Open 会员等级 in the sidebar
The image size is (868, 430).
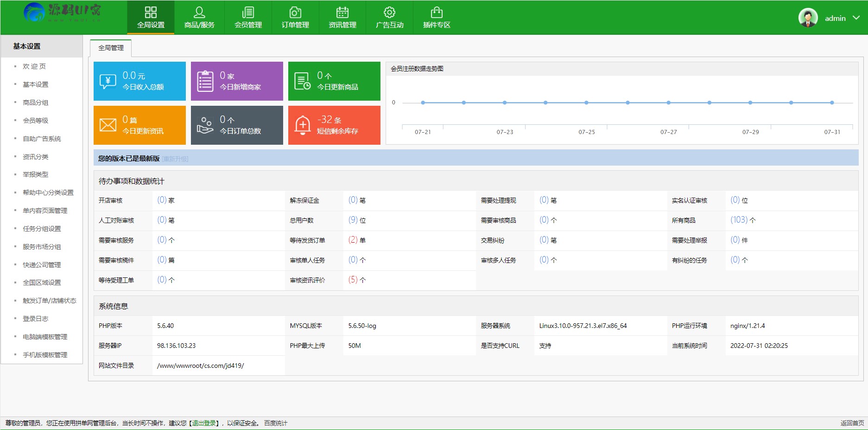[x=36, y=121]
